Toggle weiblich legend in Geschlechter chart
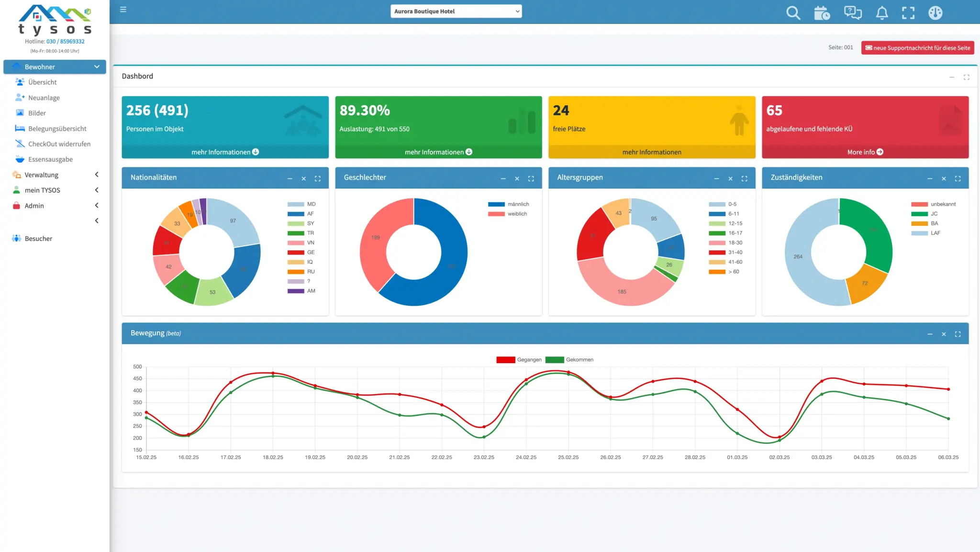980x552 pixels. 507,214
